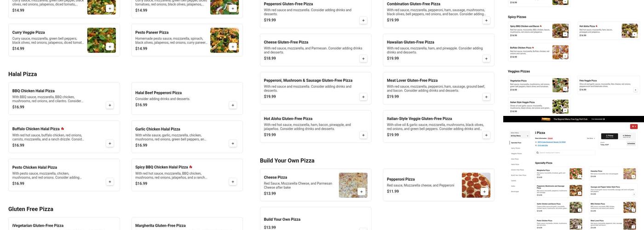The image size is (644, 230).
Task: Expand See More store information
Action: click(x=591, y=138)
